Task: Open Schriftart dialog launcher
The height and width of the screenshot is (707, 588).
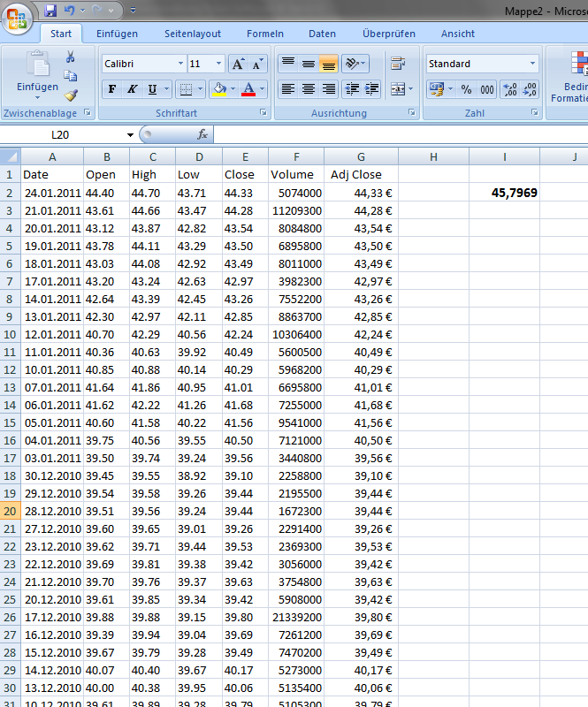Action: [263, 114]
